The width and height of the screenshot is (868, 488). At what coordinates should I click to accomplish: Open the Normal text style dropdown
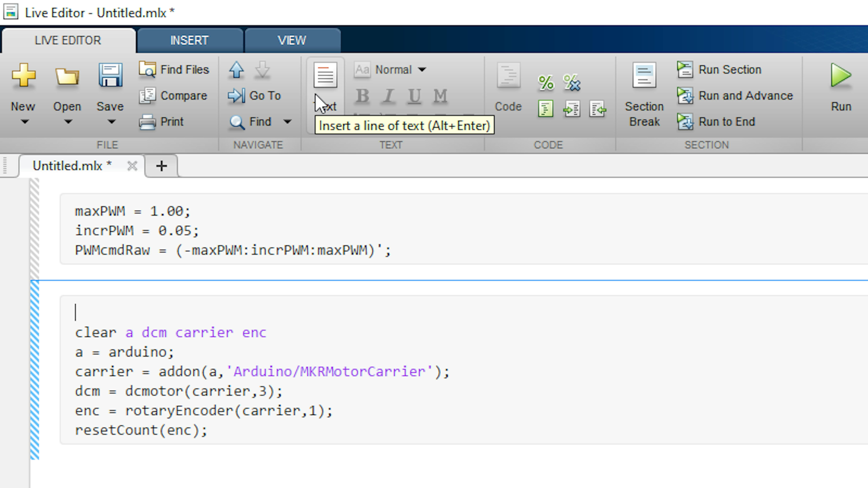point(390,70)
